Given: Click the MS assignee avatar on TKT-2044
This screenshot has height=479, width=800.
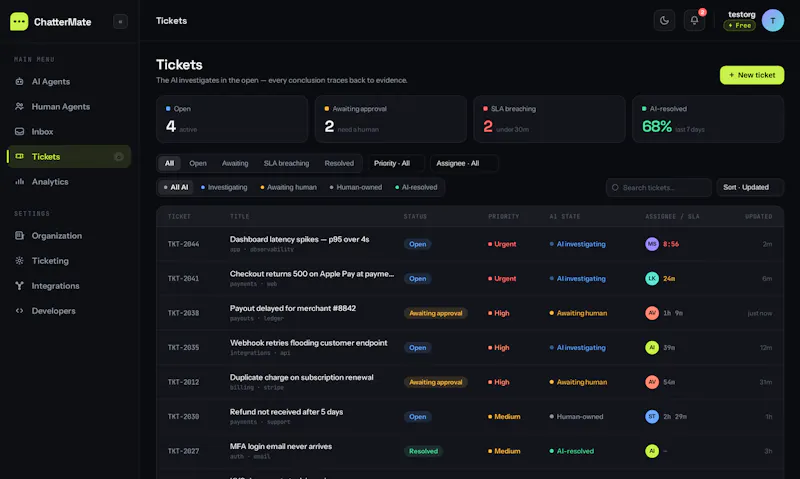Looking at the screenshot, I should [652, 244].
